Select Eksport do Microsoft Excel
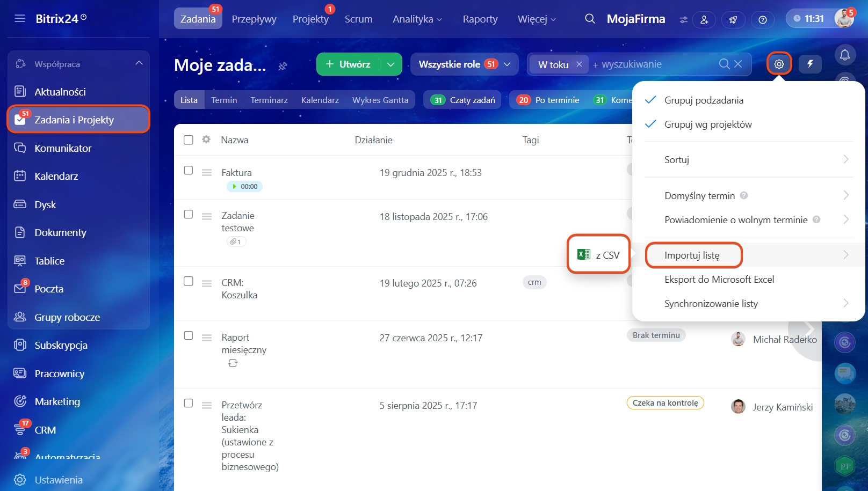Image resolution: width=868 pixels, height=491 pixels. 719,280
